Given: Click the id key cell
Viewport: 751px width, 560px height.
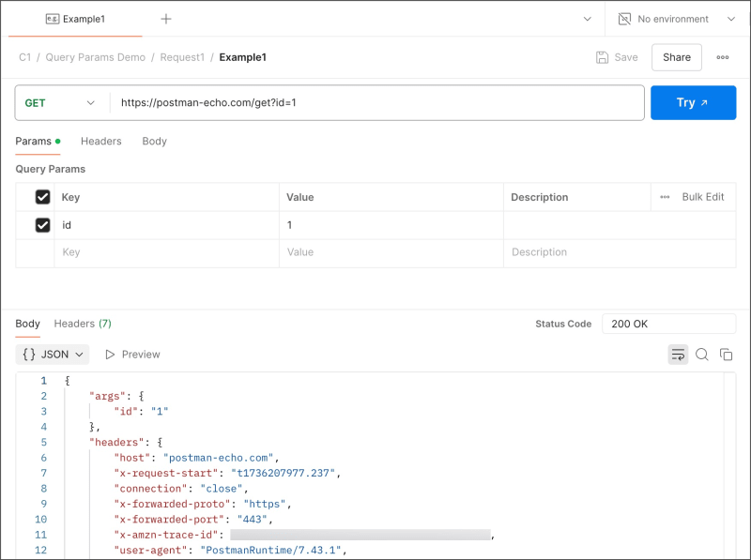Looking at the screenshot, I should [x=167, y=225].
